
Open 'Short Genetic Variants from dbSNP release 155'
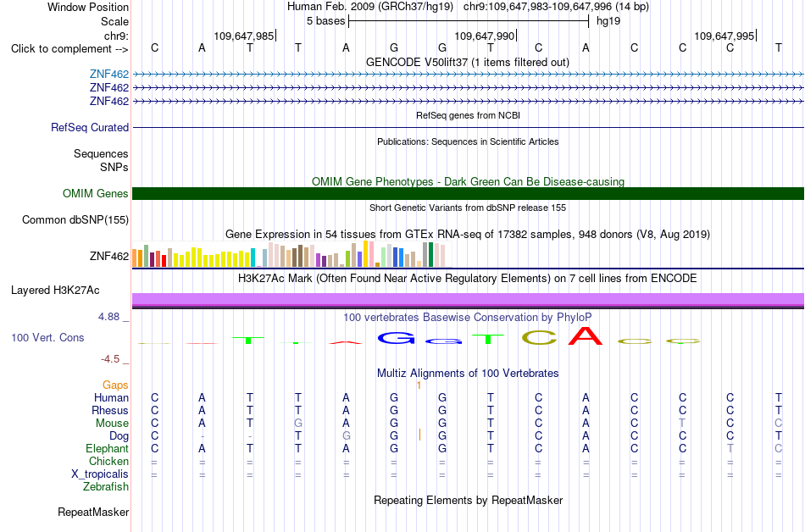pyautogui.click(x=468, y=208)
